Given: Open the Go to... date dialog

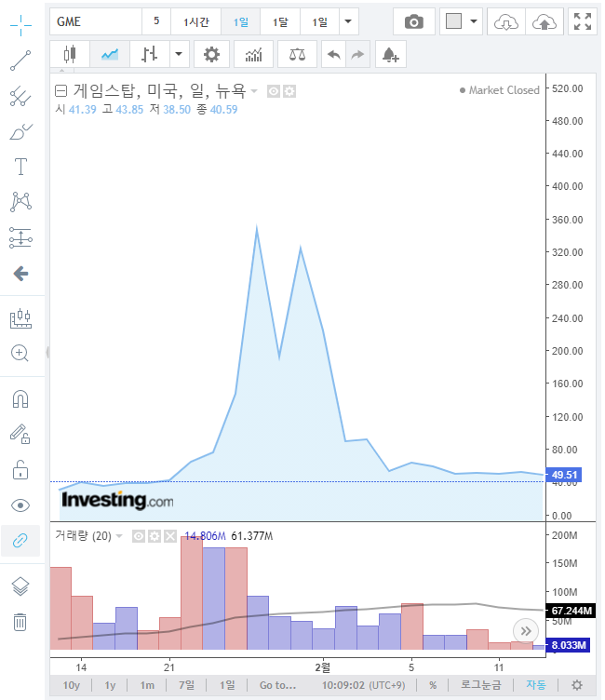Looking at the screenshot, I should (x=277, y=685).
